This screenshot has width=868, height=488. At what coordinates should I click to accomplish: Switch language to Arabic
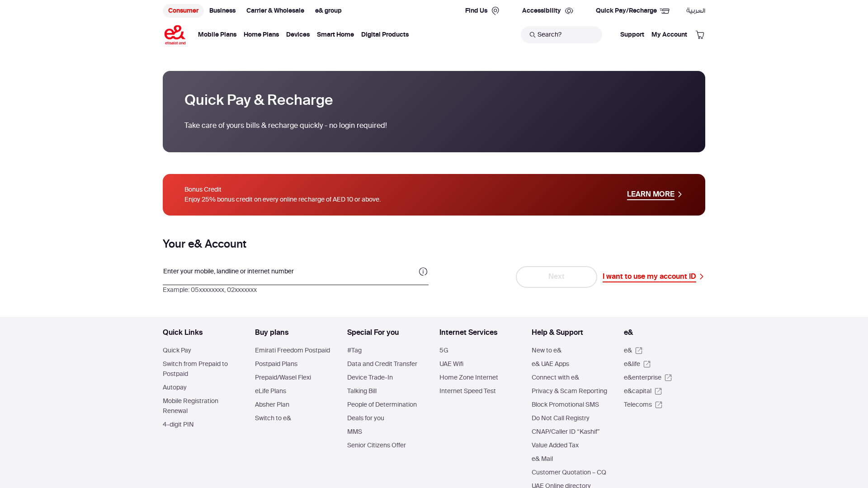[x=696, y=11]
